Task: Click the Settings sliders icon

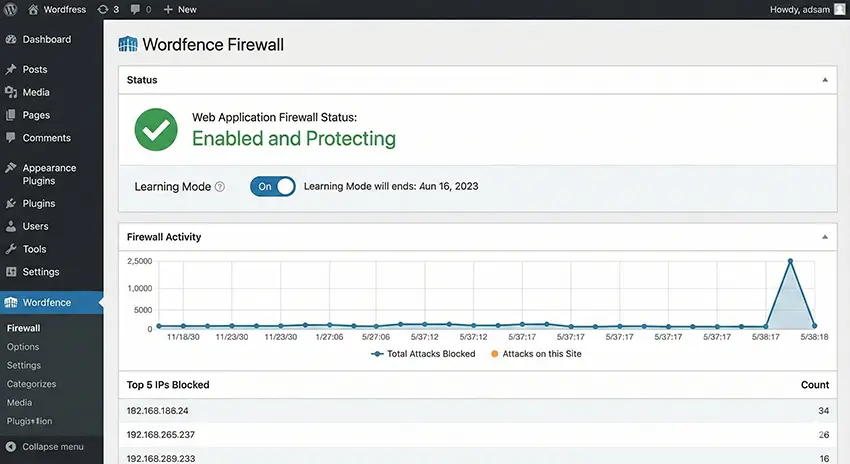Action: [11, 272]
